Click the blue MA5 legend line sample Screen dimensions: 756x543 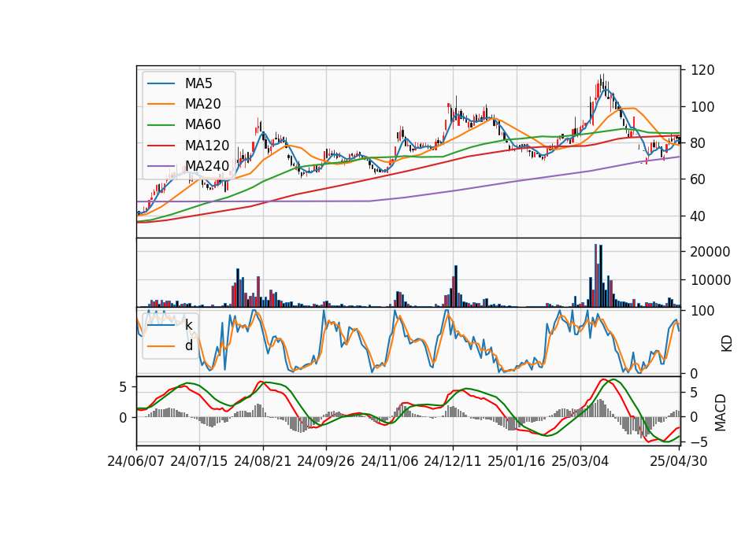[x=161, y=84]
